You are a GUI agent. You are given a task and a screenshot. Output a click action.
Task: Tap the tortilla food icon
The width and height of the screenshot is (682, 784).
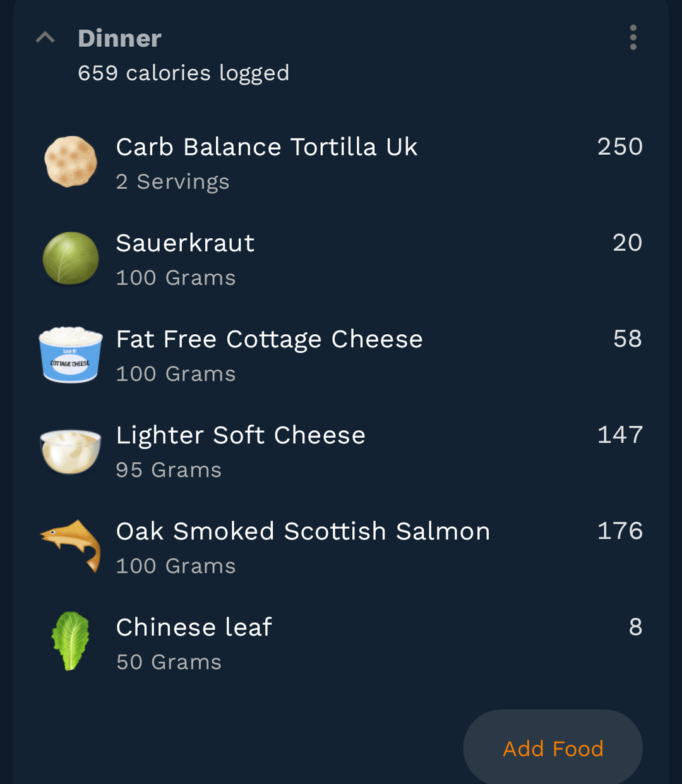[71, 162]
